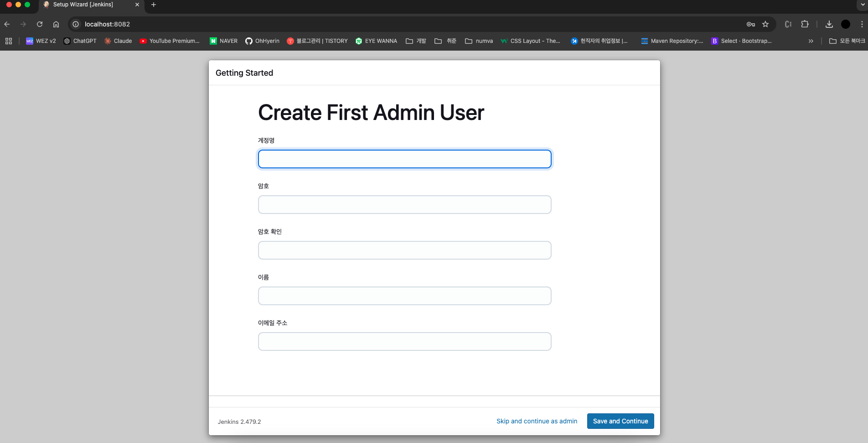The width and height of the screenshot is (868, 443).
Task: Open the Select · Bootstrap bookmark
Action: [742, 41]
